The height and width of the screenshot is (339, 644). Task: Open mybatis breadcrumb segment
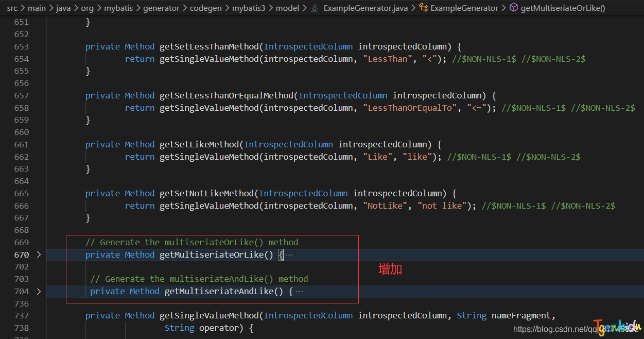pos(119,8)
